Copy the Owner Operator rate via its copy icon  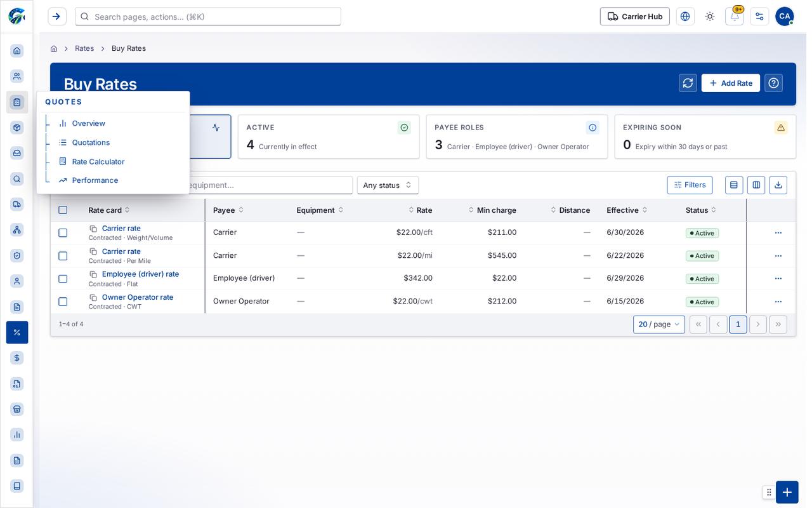93,298
